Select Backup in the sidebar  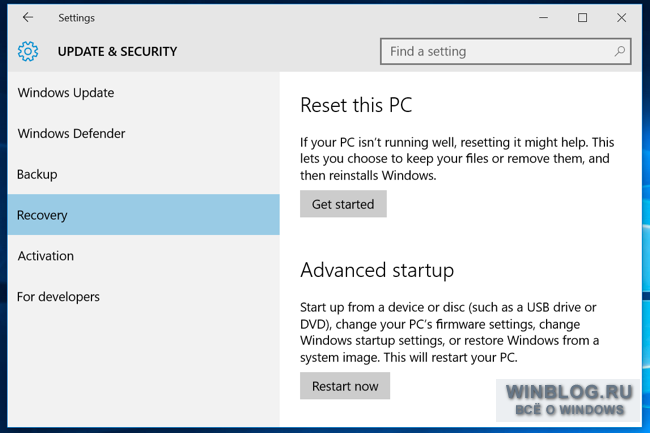coord(143,174)
